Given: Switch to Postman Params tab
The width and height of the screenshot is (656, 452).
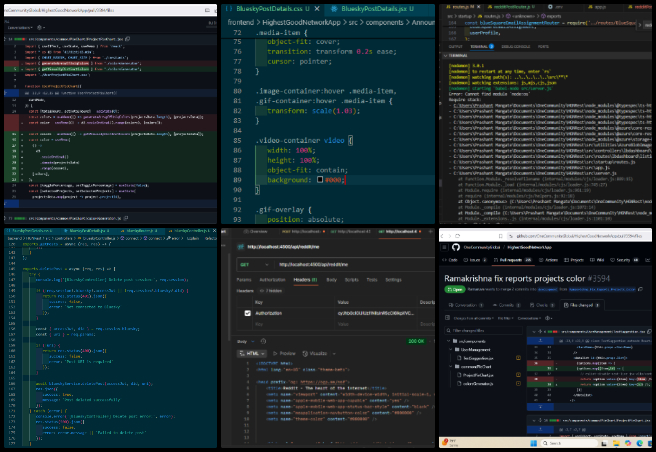Looking at the screenshot, I should (x=244, y=280).
